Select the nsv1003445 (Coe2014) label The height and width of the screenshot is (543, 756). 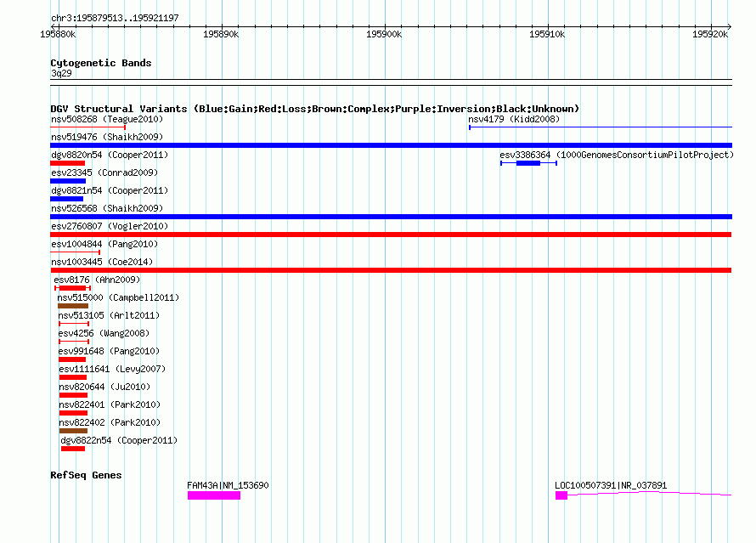[x=102, y=262]
